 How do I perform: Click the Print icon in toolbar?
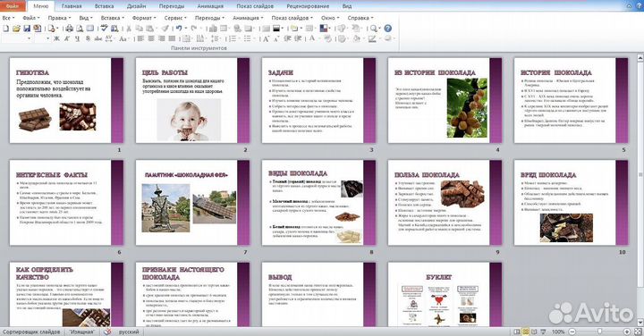click(69, 29)
